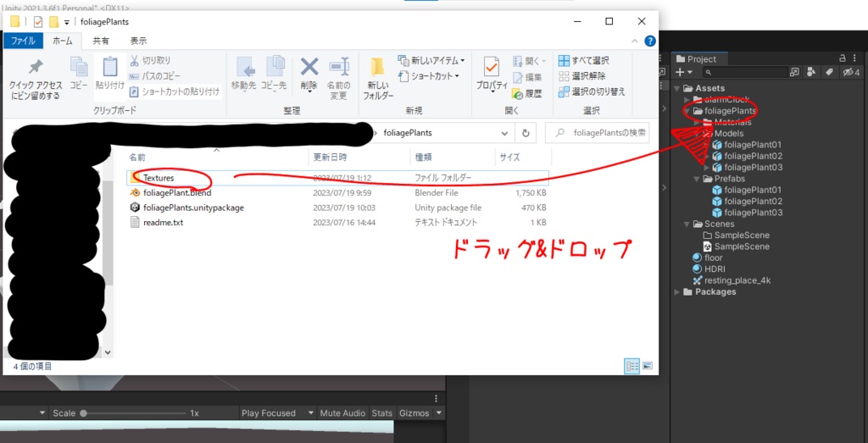Toggle Gizmos in Game view
Screen dimensions: 868x443
point(414,413)
